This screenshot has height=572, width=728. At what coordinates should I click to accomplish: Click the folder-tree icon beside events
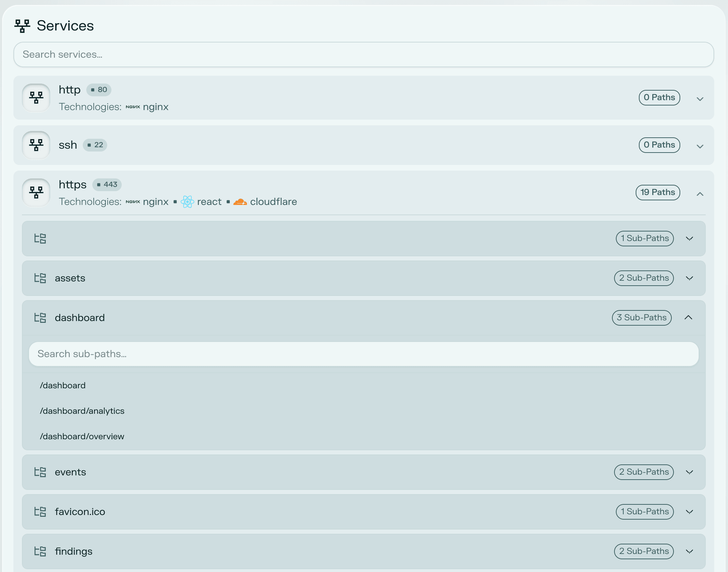click(40, 472)
